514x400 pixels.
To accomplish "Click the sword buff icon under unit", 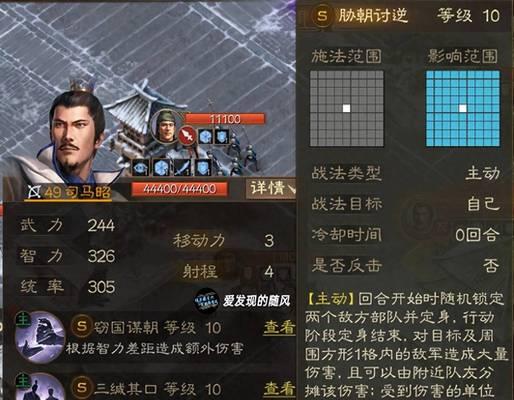I will pos(182,168).
